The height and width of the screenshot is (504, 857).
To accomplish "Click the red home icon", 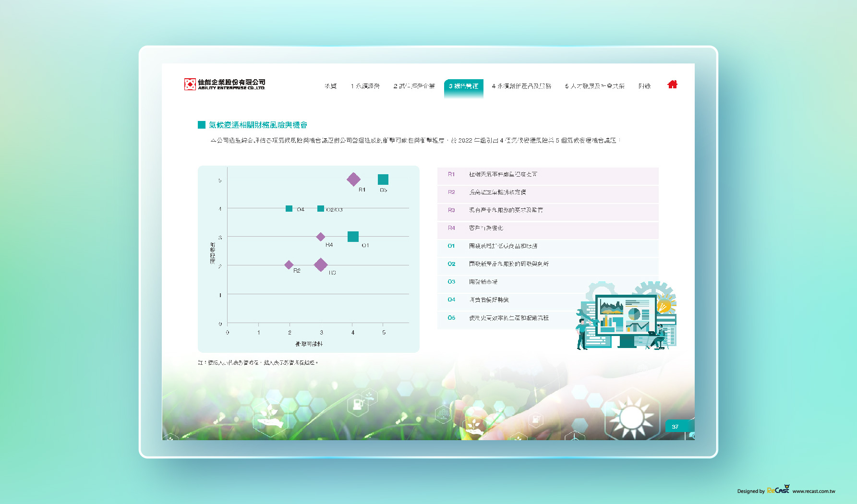I will [672, 84].
